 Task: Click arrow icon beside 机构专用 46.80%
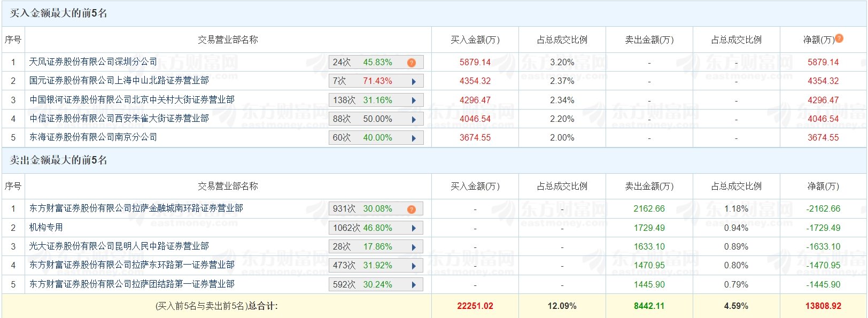(x=414, y=228)
